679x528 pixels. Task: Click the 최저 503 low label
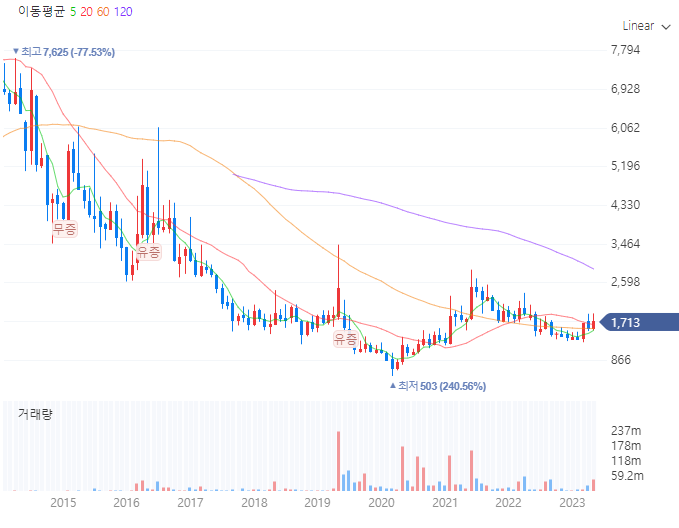(x=438, y=386)
